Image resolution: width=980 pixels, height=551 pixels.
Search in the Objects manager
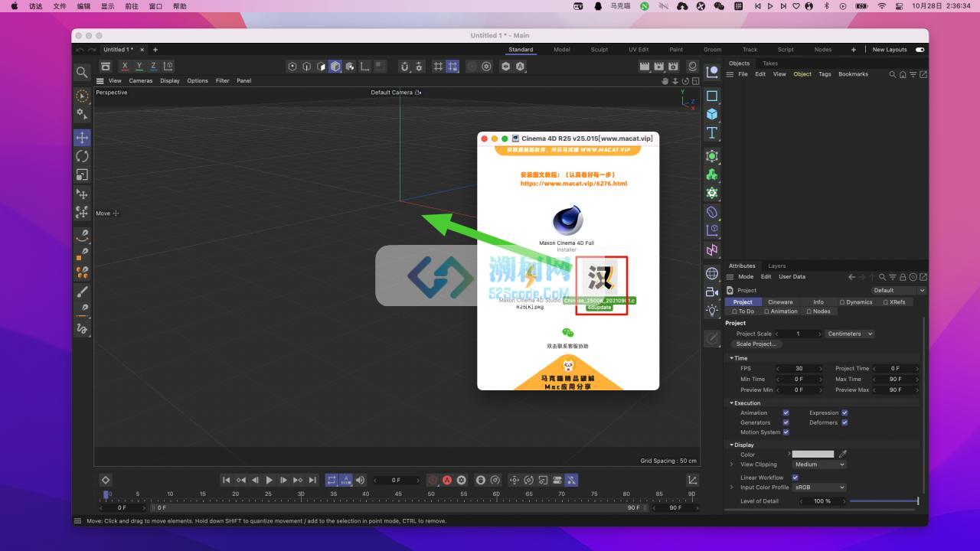(893, 74)
